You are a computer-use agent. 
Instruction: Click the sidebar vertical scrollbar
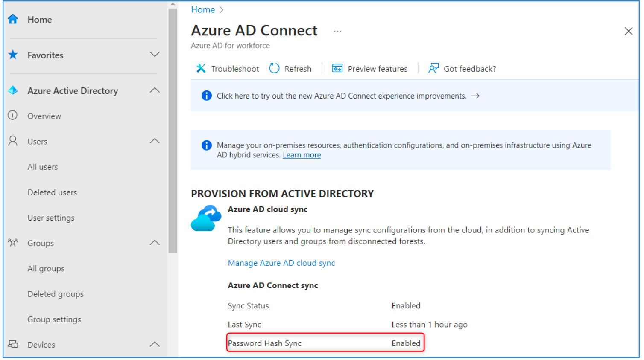173,128
